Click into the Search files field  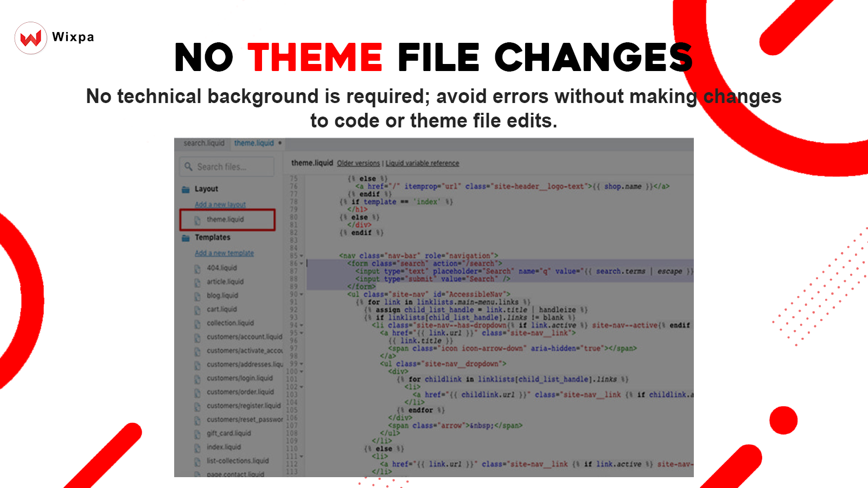(x=227, y=166)
